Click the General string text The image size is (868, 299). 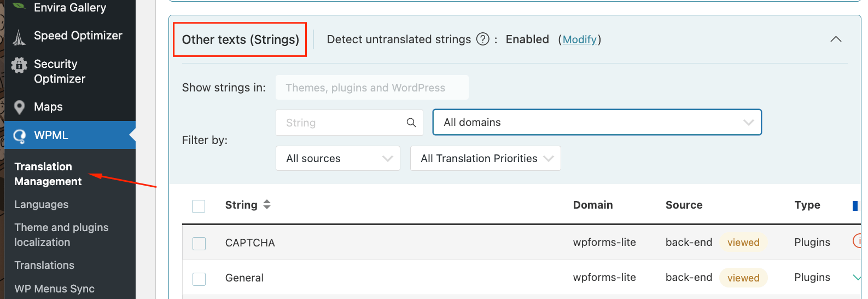(x=244, y=278)
